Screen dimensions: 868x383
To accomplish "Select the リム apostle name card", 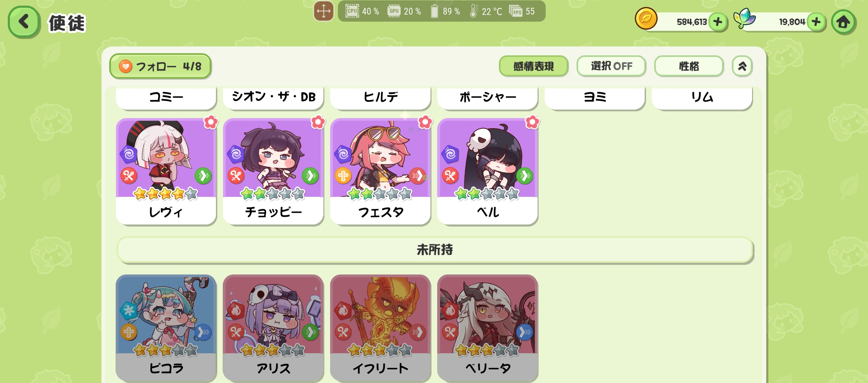I will tap(702, 97).
